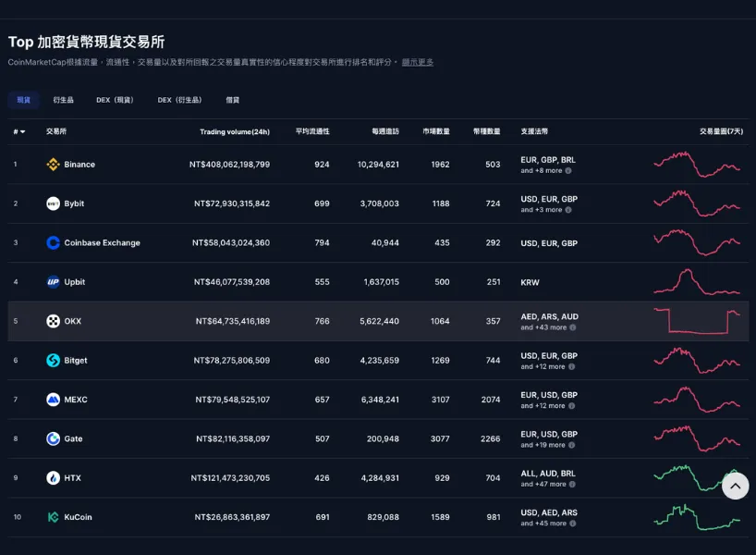Click the Gate logo icon
Screen dimensions: 756x555
pyautogui.click(x=53, y=438)
